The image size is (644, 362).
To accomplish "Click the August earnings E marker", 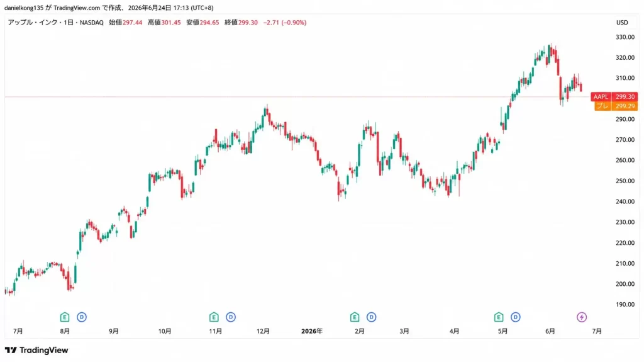I will click(x=65, y=317).
